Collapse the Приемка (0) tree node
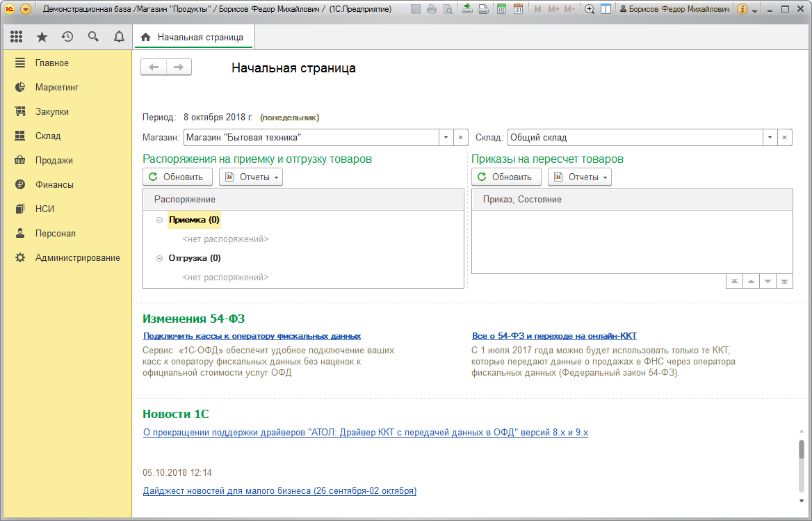Viewport: 812px width, 521px height. [159, 220]
